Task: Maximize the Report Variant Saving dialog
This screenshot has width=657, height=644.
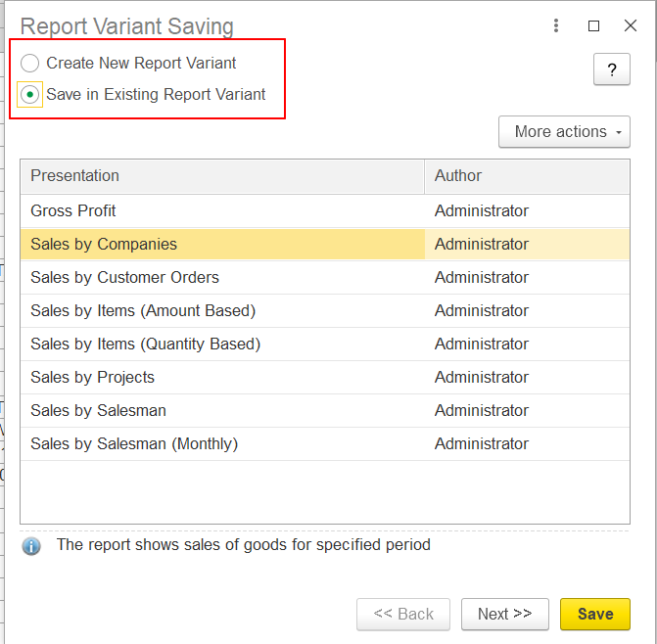Action: (593, 26)
